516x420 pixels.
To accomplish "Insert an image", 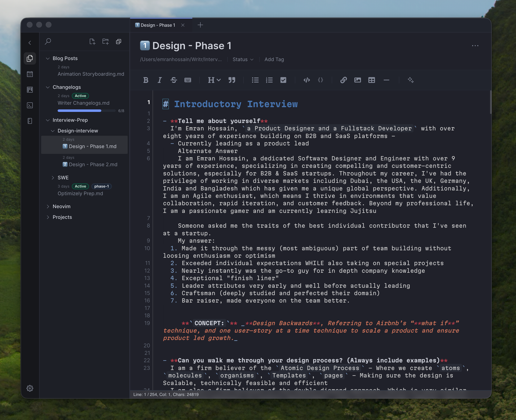I will (358, 80).
